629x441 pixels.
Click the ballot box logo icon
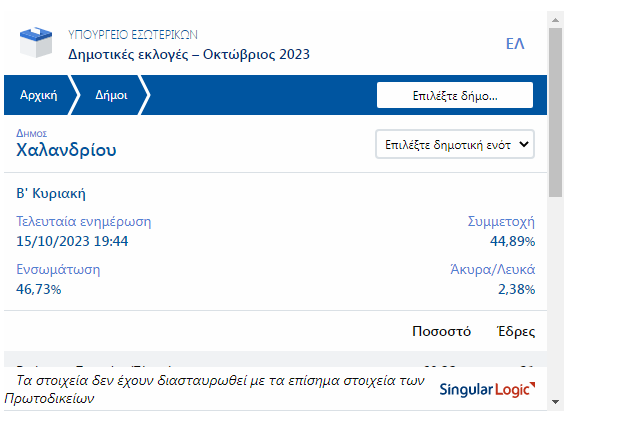pyautogui.click(x=39, y=42)
